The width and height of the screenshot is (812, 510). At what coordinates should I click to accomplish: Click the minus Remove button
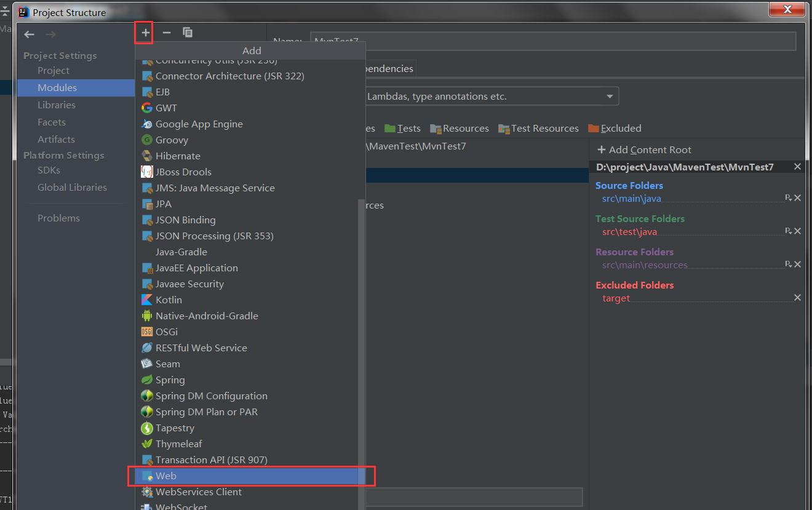(x=167, y=33)
